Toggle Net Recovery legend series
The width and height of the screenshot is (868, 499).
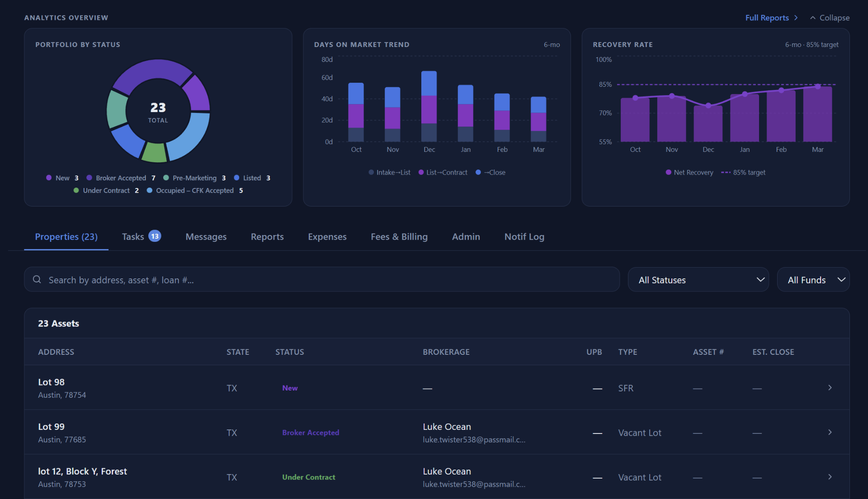[x=689, y=172]
